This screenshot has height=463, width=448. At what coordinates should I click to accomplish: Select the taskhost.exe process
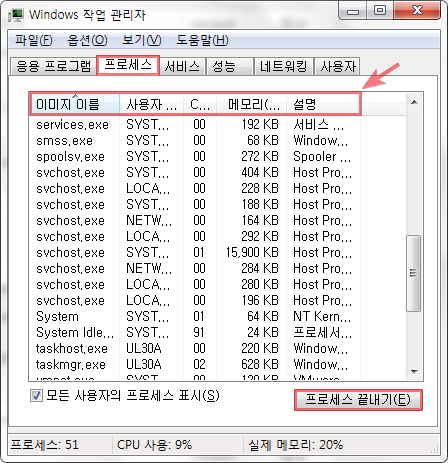[195, 349]
